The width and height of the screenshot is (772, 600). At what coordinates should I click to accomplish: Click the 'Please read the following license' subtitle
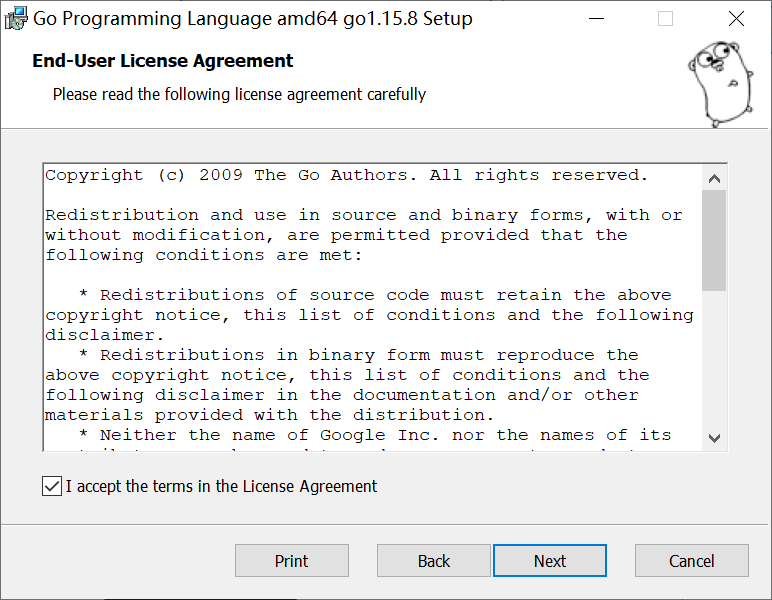[x=239, y=95]
